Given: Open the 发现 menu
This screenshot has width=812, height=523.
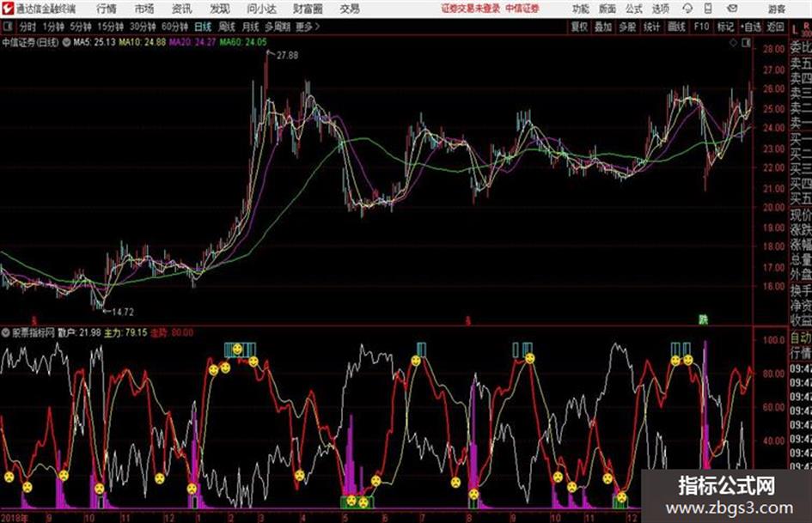Looking at the screenshot, I should click(x=220, y=9).
